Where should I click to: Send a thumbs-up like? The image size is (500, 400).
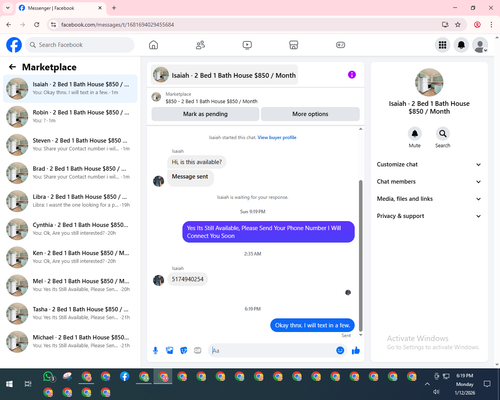(356, 350)
